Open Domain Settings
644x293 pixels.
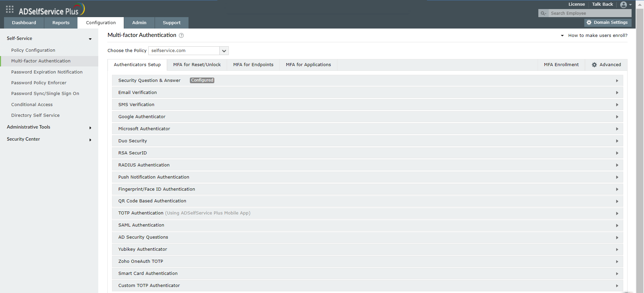[608, 22]
